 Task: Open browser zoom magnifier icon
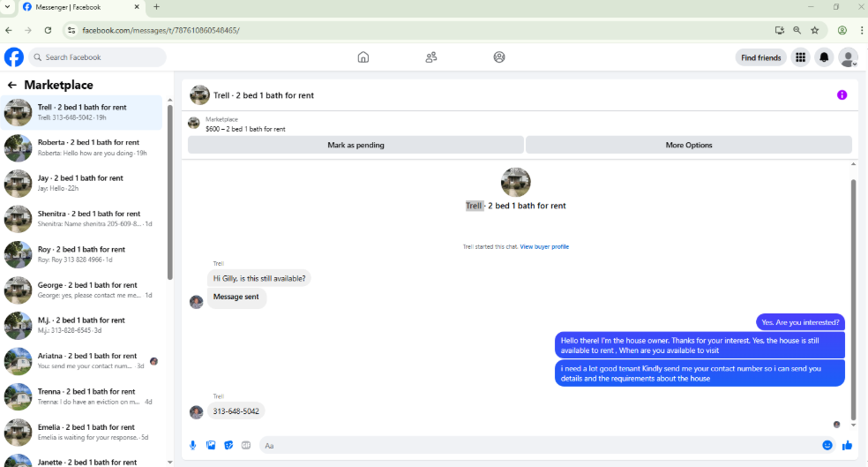pyautogui.click(x=797, y=31)
